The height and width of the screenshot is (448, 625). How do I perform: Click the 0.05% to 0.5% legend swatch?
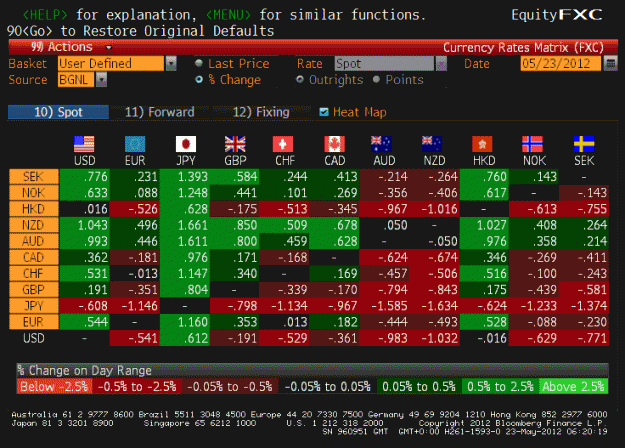(419, 386)
